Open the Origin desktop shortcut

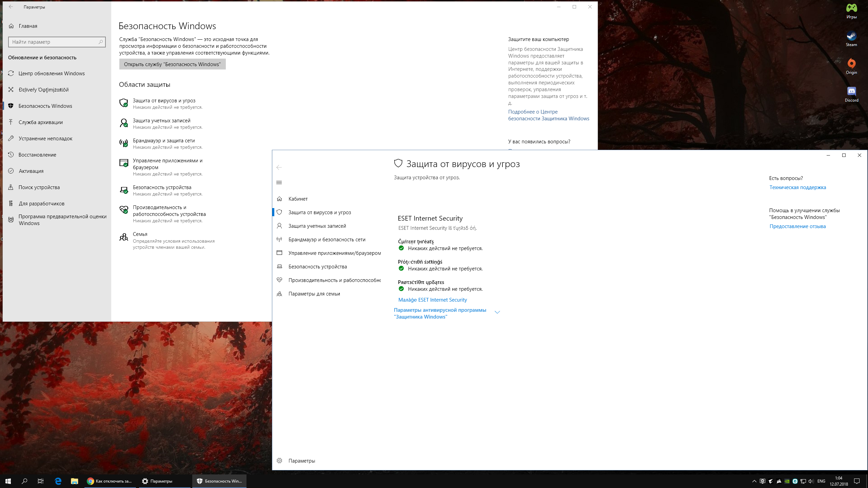(851, 67)
